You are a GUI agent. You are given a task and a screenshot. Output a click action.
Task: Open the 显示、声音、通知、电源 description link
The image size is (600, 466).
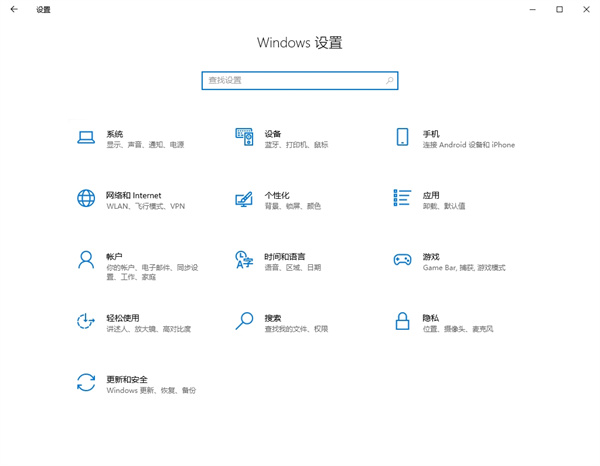(x=145, y=145)
